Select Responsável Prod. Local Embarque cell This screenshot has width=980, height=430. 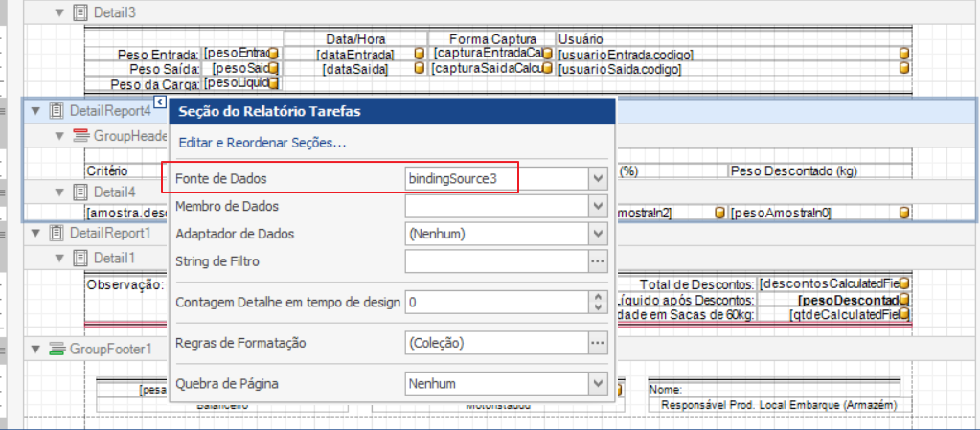tap(779, 405)
